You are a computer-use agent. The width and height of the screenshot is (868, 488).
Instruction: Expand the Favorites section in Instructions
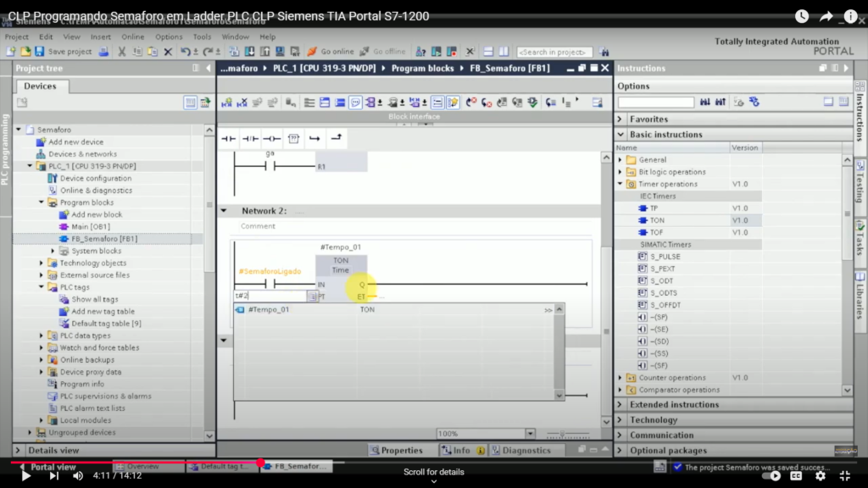(620, 119)
